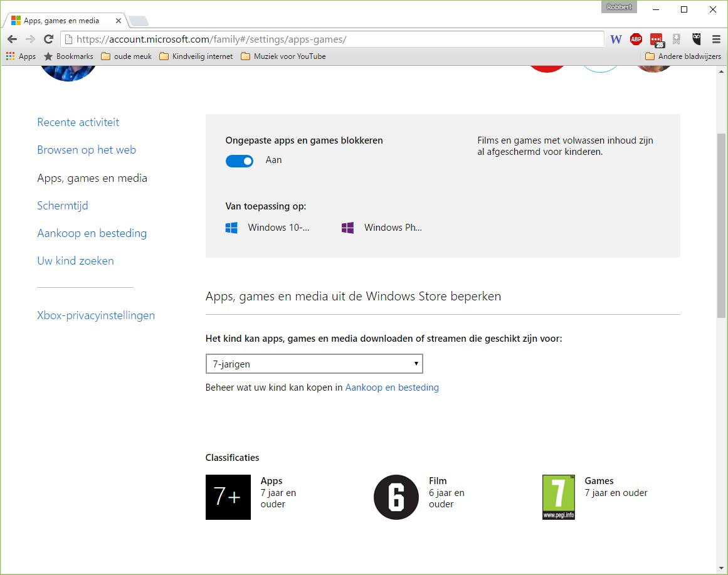
Task: Click the Film rating 6 badge
Action: point(396,497)
